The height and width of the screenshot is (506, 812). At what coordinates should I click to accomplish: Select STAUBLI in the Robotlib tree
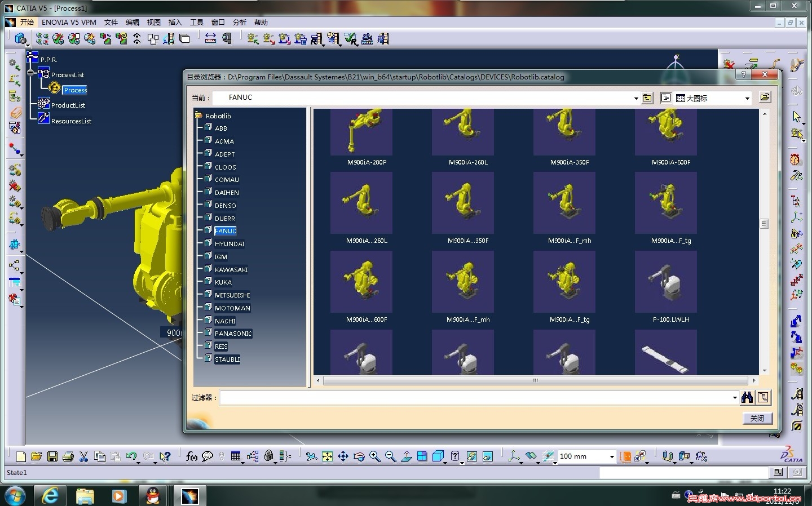(x=227, y=359)
